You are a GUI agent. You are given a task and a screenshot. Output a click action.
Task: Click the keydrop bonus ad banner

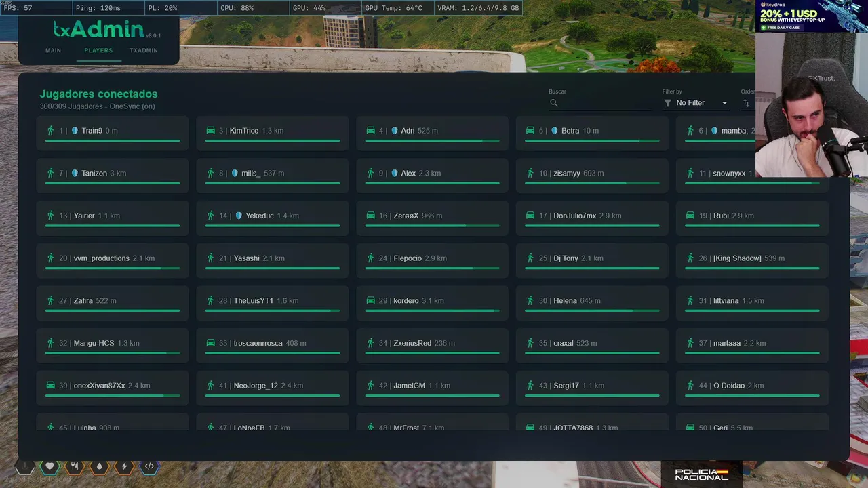pyautogui.click(x=812, y=16)
